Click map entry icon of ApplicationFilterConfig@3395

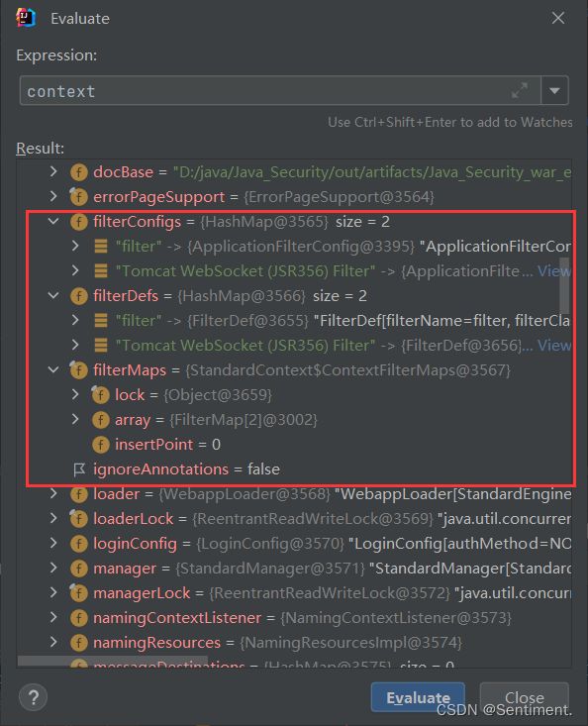tap(101, 247)
